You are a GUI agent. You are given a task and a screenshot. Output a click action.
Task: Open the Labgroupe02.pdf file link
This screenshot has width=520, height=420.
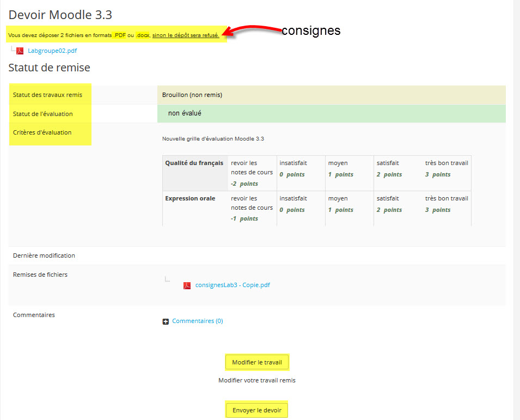point(52,51)
